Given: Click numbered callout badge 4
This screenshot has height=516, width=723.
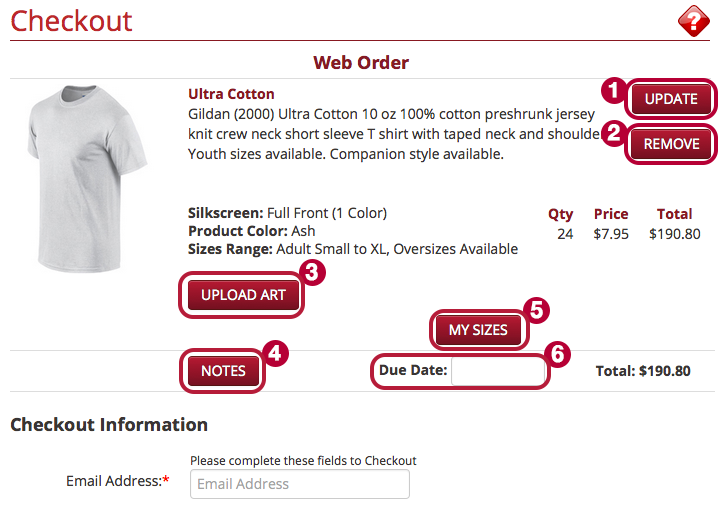Looking at the screenshot, I should pyautogui.click(x=275, y=354).
